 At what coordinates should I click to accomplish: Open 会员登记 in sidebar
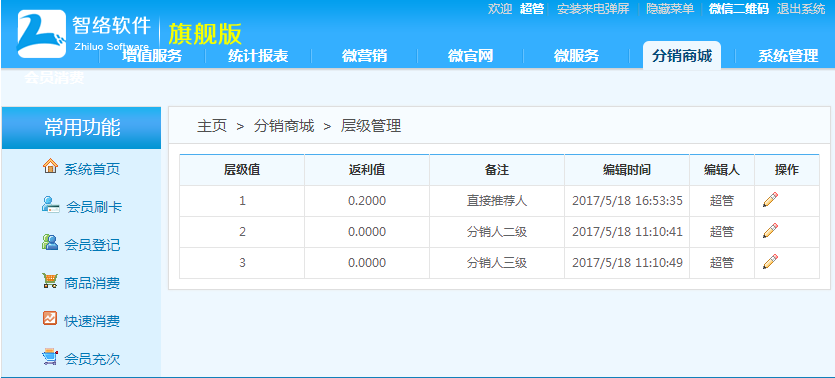coord(92,245)
